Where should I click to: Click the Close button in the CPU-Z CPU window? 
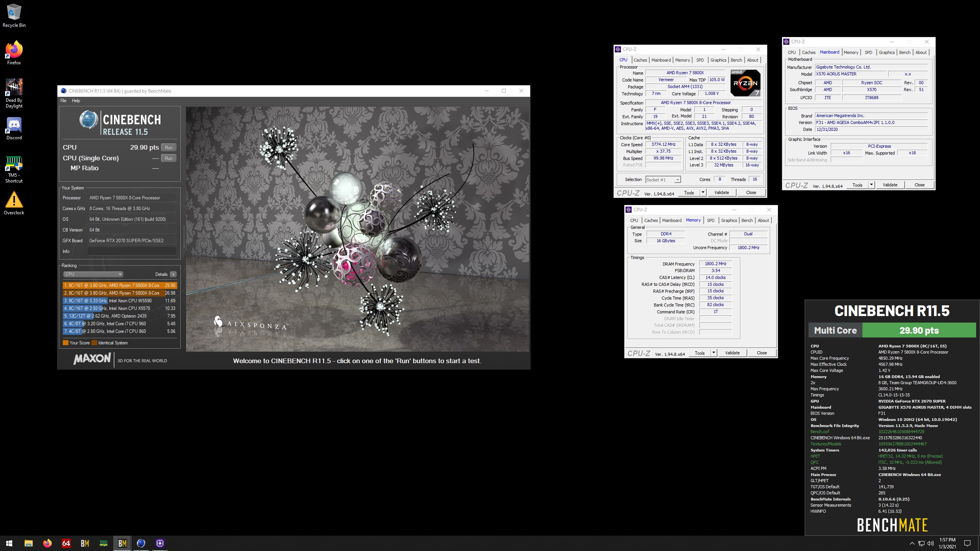pyautogui.click(x=751, y=193)
